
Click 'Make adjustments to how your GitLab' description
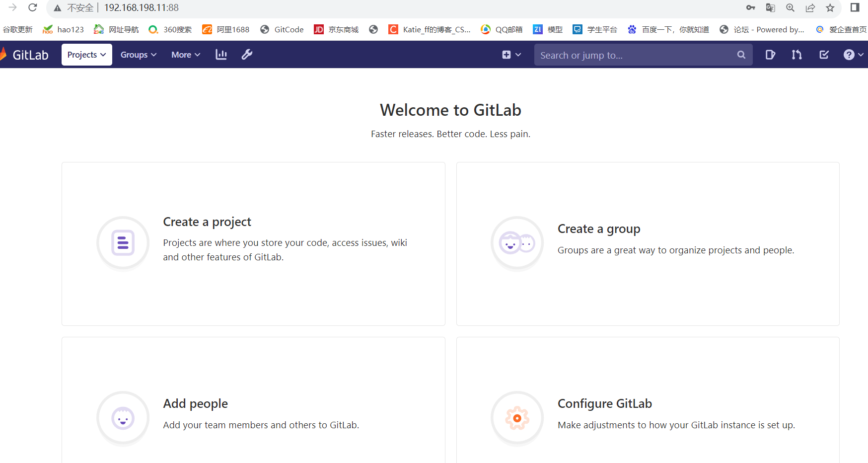676,425
